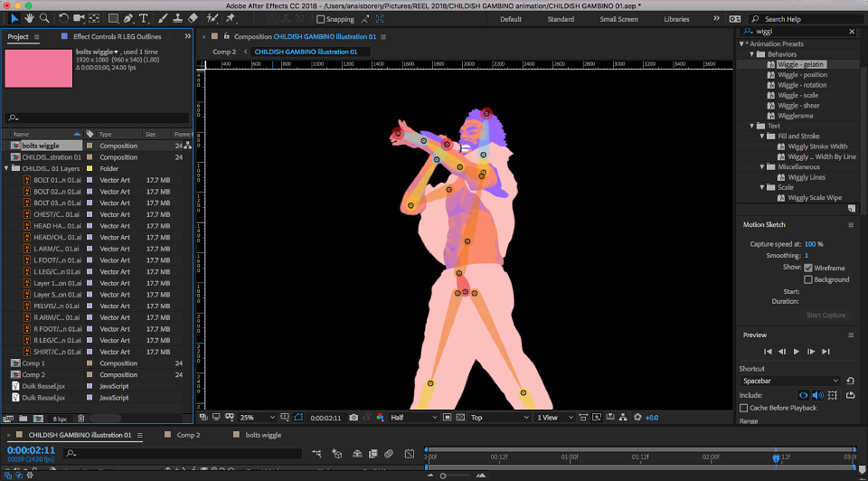Select the Rotation tool
The image size is (868, 481).
coord(63,19)
